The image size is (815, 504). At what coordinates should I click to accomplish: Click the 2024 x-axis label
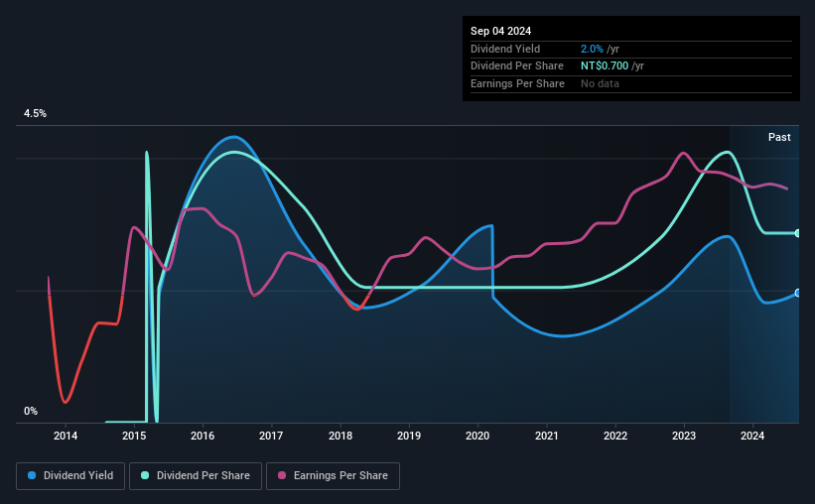(752, 436)
